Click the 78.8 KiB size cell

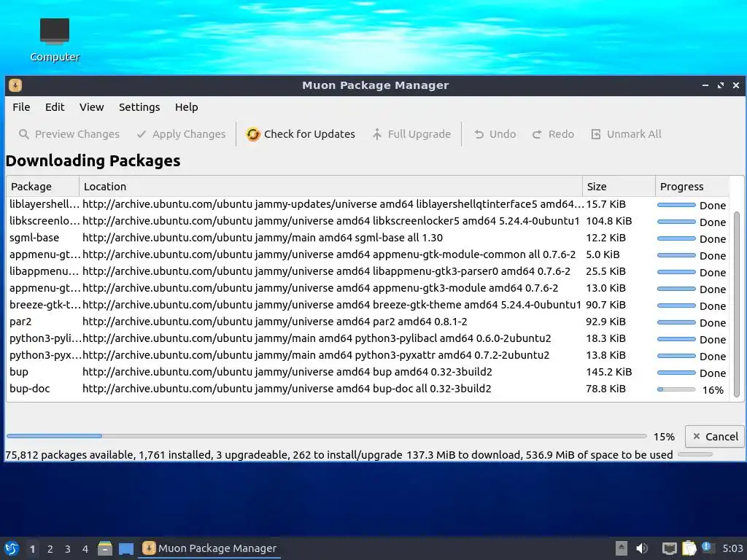[605, 389]
